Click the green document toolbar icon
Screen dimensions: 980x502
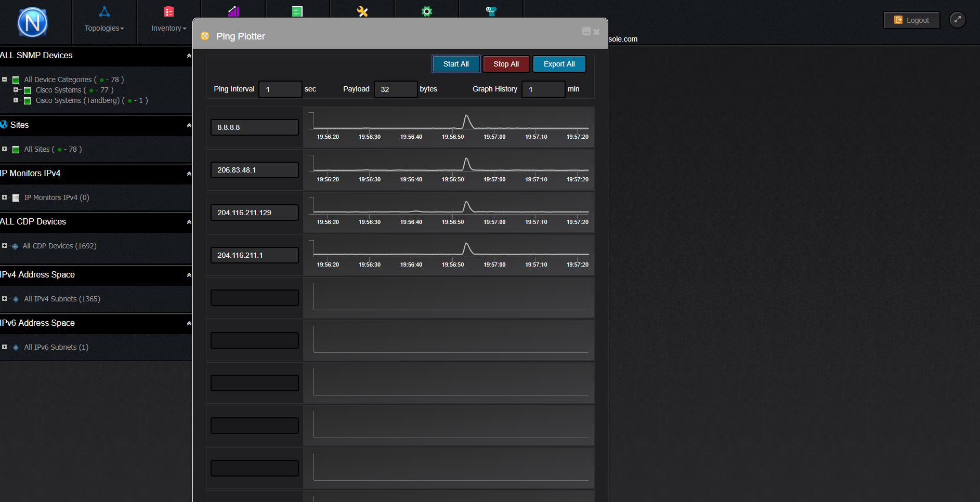(297, 11)
